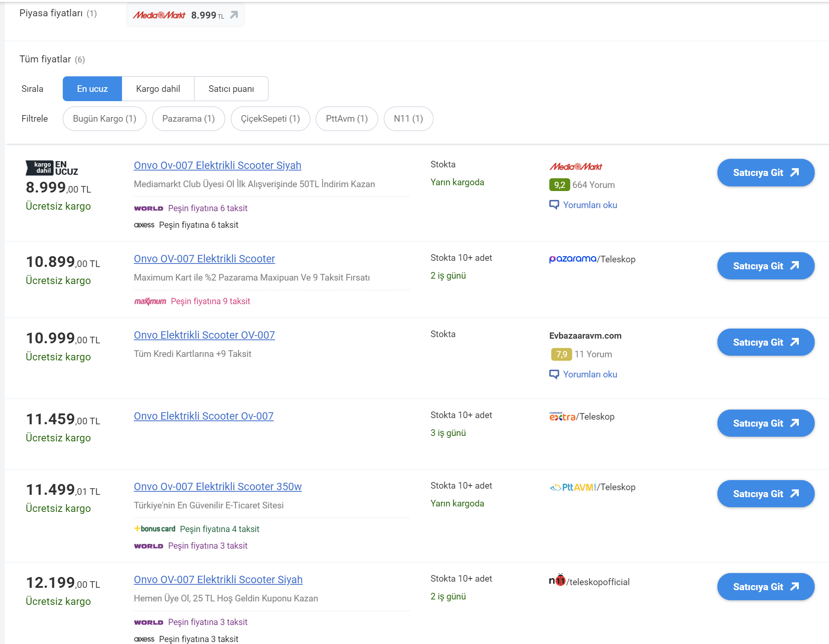Click the PttAVM Teleskop seller logo
Image resolution: width=829 pixels, height=644 pixels.
[x=573, y=487]
